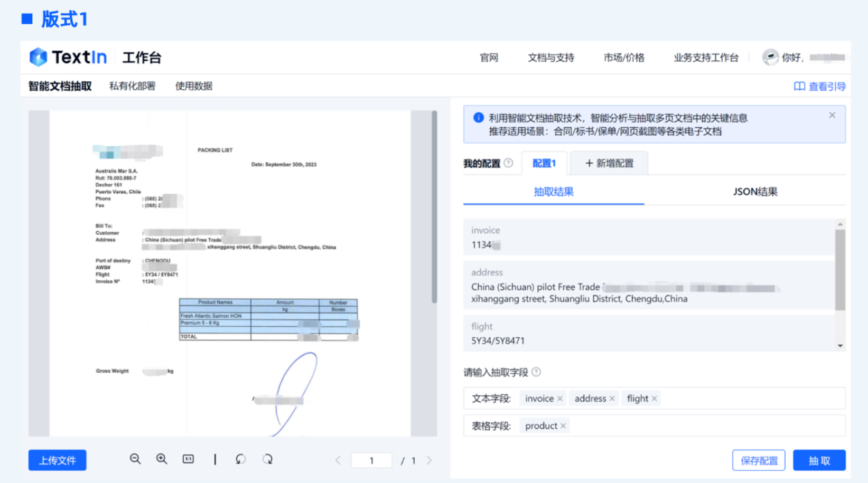Select the 配置1 configuration tab
Image resolution: width=868 pixels, height=483 pixels.
pos(544,163)
